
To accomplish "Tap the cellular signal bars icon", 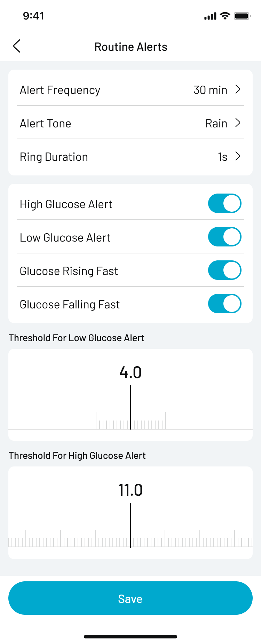I will 210,16.
